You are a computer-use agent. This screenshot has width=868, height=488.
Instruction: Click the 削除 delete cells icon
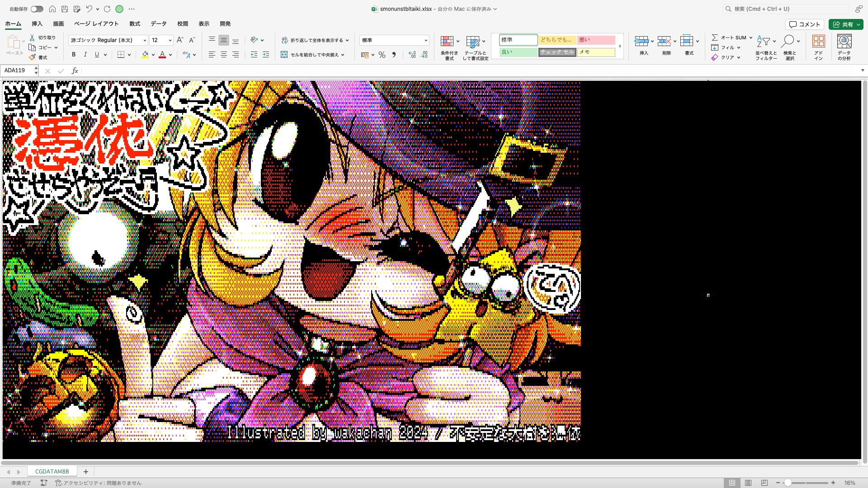[664, 41]
